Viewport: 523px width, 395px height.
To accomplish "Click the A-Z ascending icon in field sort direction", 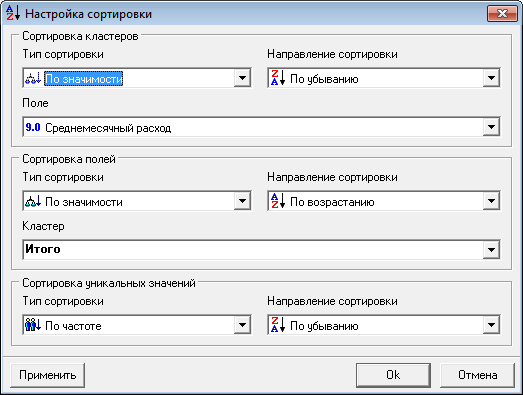I will coord(278,201).
